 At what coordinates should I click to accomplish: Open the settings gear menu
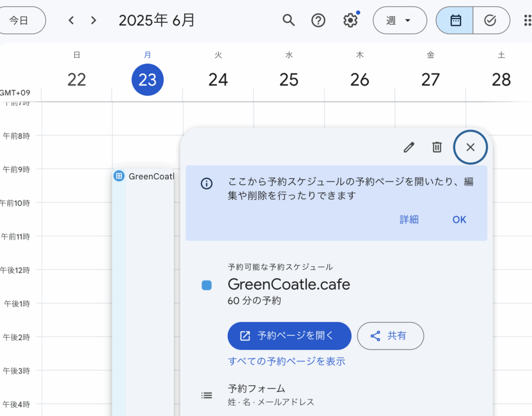(350, 20)
